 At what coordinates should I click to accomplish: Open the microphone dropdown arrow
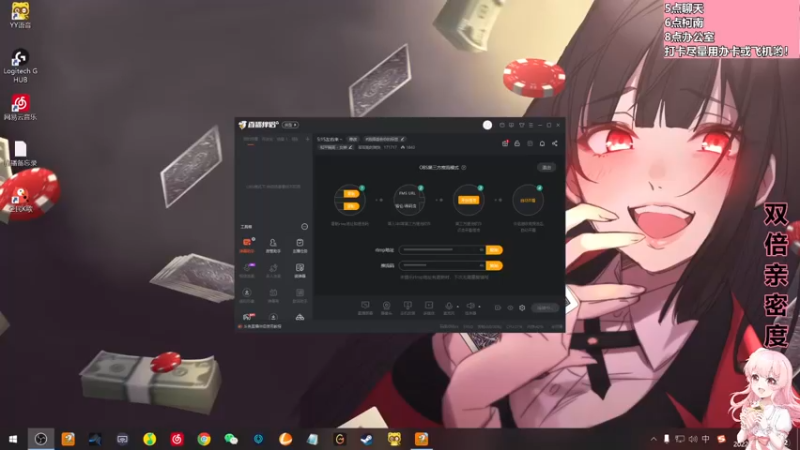click(457, 307)
